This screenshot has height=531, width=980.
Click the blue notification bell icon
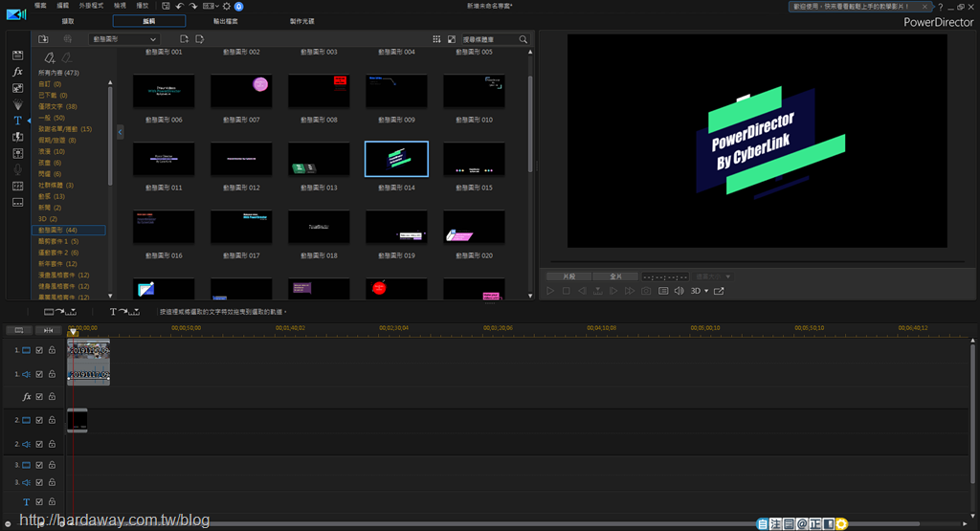pos(238,7)
